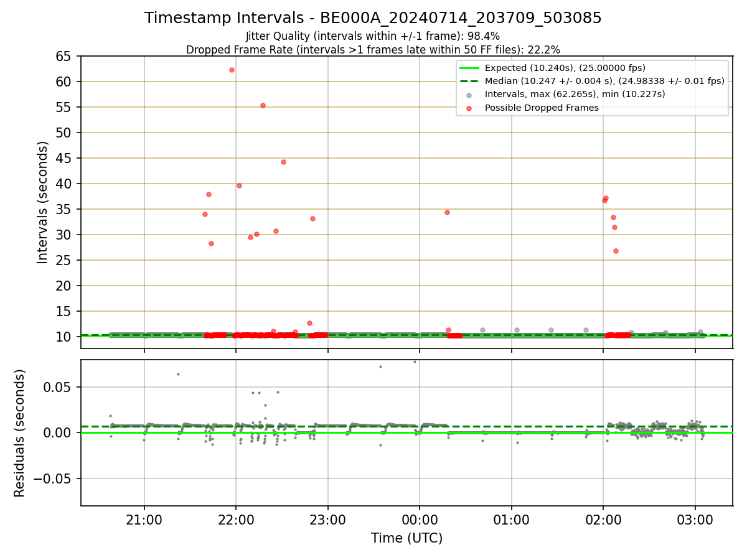Click the red point near 44 seconds
Screen dimensions: 747x560
283,162
